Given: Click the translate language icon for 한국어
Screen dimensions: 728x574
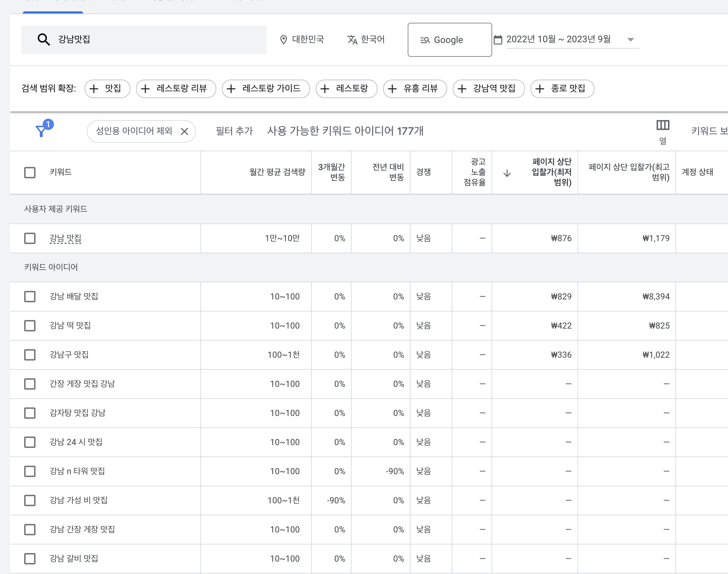Looking at the screenshot, I should [352, 40].
